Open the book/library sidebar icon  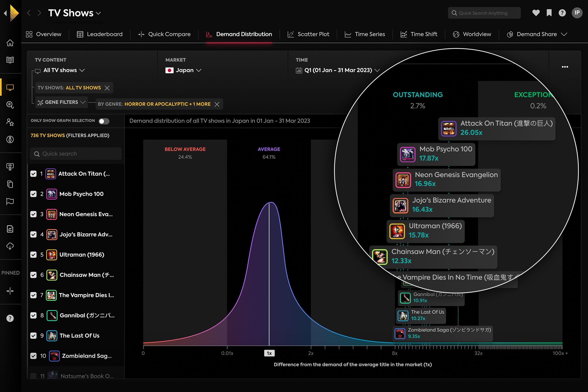(10, 60)
